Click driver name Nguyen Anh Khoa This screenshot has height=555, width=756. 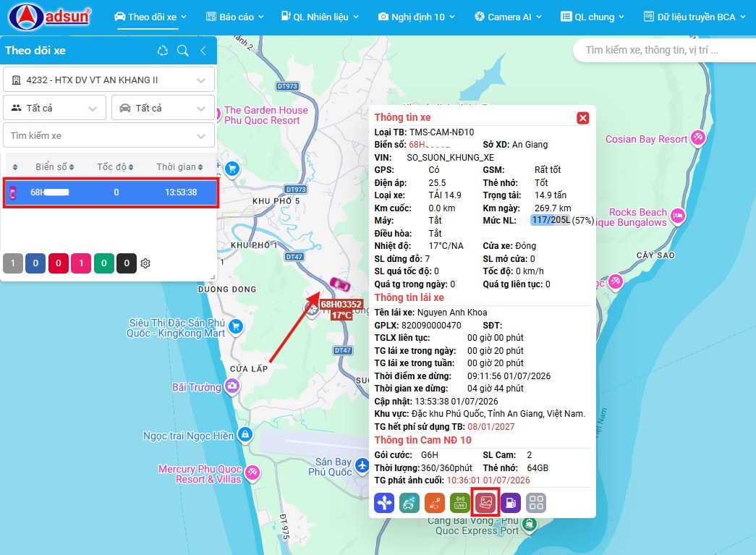[451, 313]
